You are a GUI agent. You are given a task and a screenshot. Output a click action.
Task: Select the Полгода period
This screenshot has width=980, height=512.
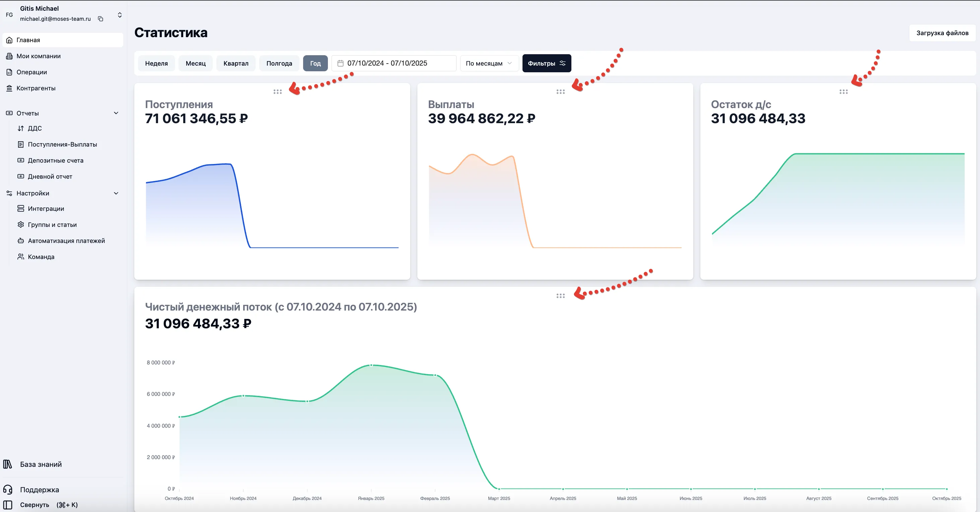click(x=279, y=63)
